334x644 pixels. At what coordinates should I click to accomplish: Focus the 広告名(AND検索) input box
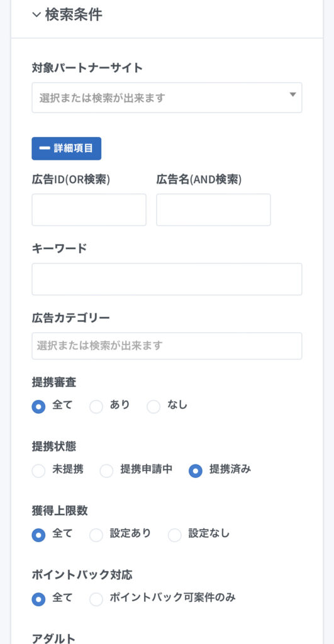(213, 210)
